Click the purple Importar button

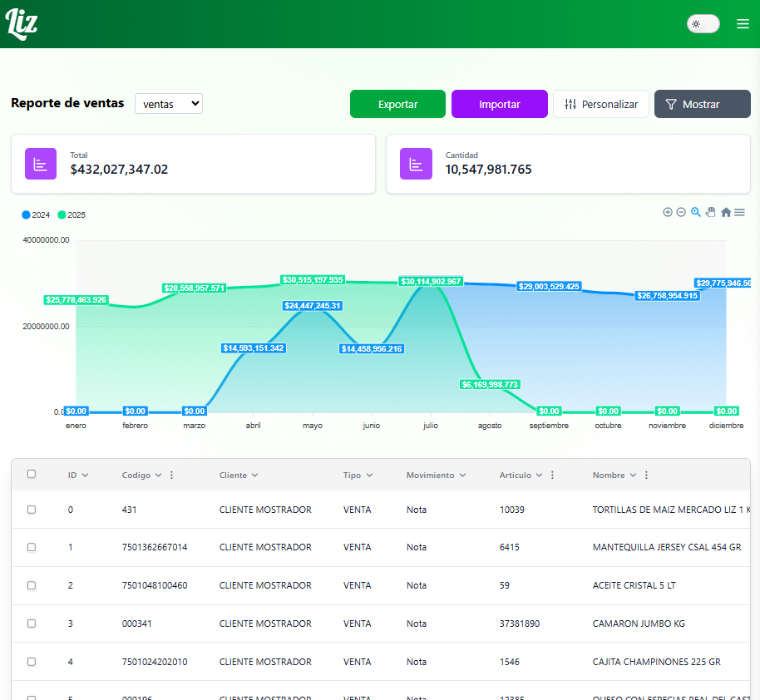499,104
